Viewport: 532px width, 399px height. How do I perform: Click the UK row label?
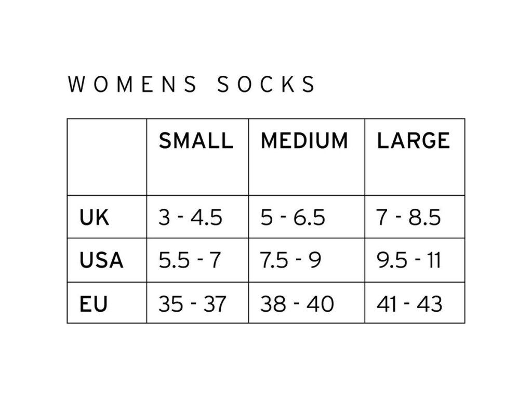[x=95, y=218]
